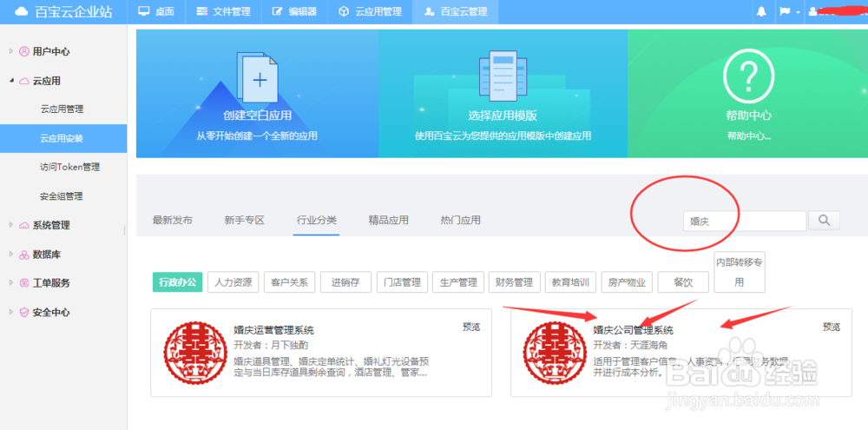Collapse the 云应用 tree arrow

click(11, 81)
